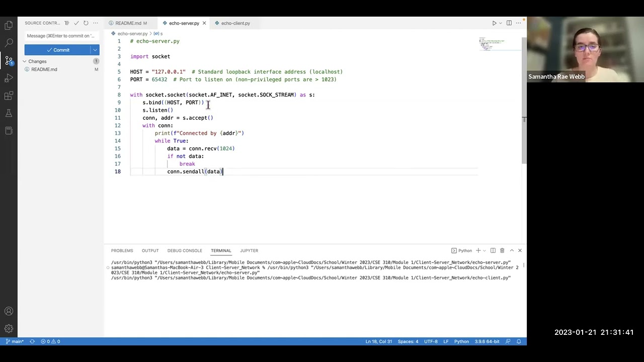Click the commit message input field
Viewport: 644px width, 362px height.
tap(61, 36)
